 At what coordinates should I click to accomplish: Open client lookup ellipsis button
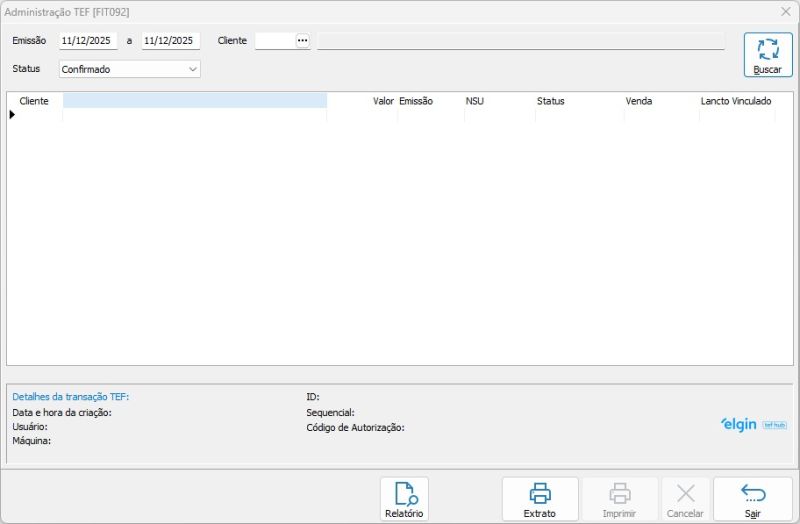point(302,41)
